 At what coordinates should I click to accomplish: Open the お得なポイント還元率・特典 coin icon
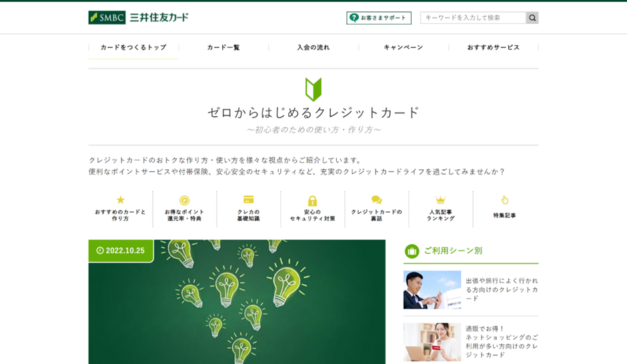(x=184, y=200)
